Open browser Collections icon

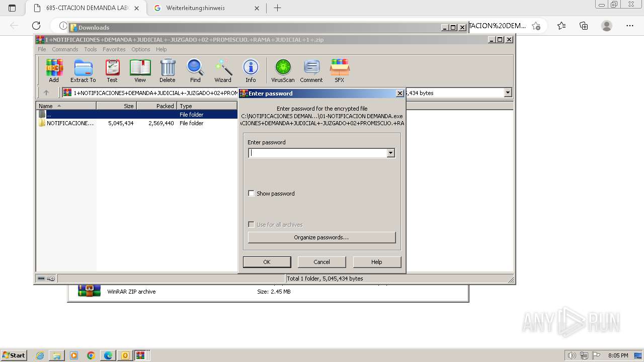[x=584, y=26]
